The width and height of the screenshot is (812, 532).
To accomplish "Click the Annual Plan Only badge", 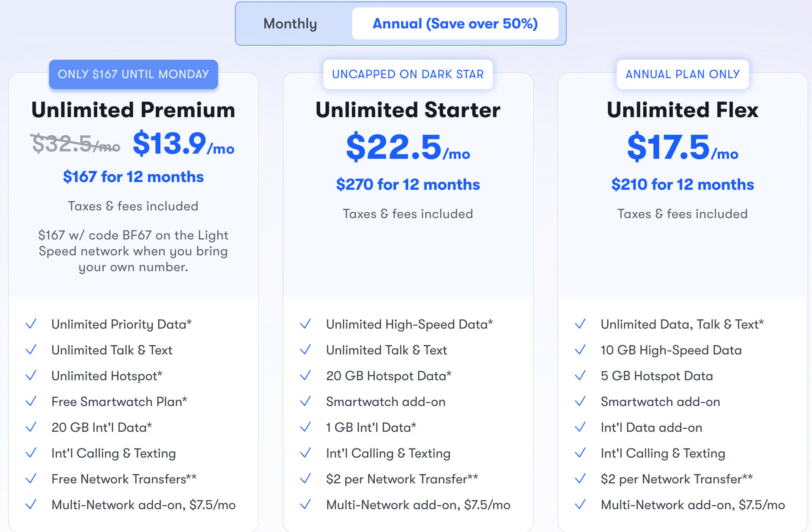I will click(683, 74).
